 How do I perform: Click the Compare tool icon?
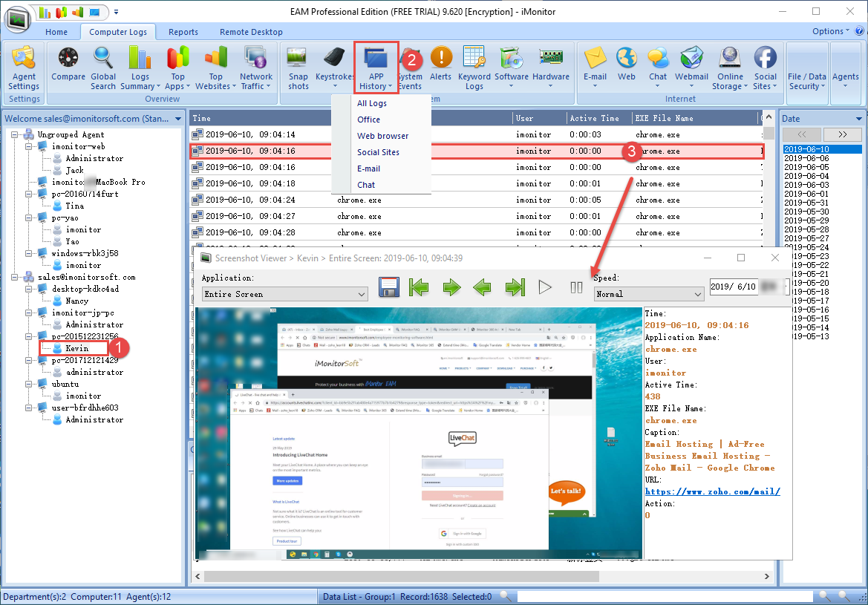coord(68,64)
